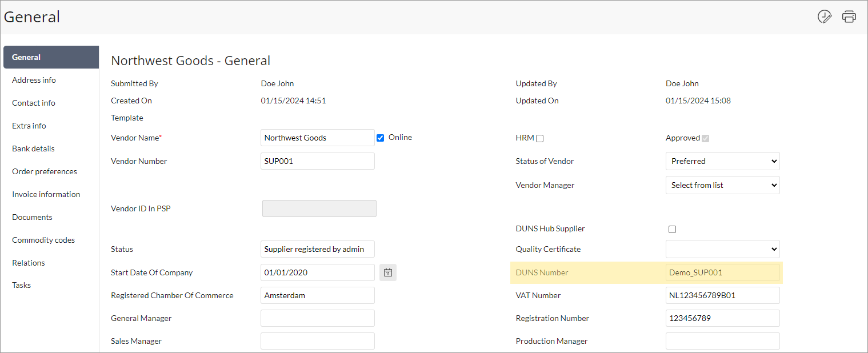Enable the HRM checkbox
The height and width of the screenshot is (353, 868).
pyautogui.click(x=540, y=138)
